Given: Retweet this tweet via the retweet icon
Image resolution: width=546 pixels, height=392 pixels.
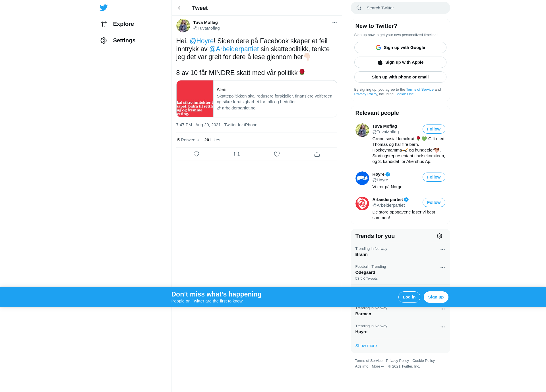Looking at the screenshot, I should click(x=237, y=154).
